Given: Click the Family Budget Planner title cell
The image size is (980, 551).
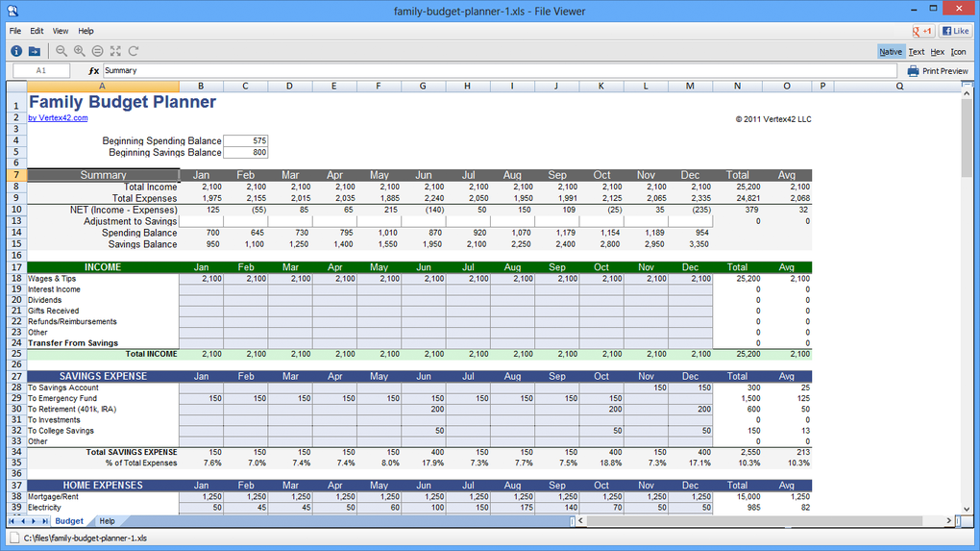Looking at the screenshot, I should 123,102.
